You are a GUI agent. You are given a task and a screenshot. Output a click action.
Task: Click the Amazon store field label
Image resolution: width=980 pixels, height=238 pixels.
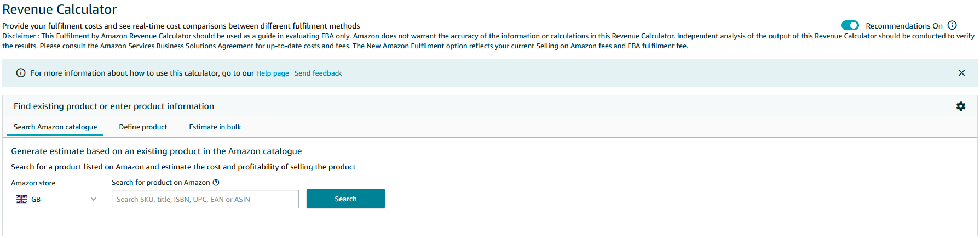pos(33,183)
